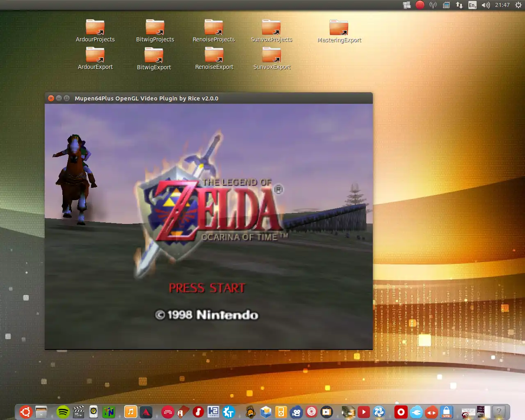This screenshot has width=525, height=420.
Task: Click the Nintendo 64 emulator dock icon
Action: point(109,412)
